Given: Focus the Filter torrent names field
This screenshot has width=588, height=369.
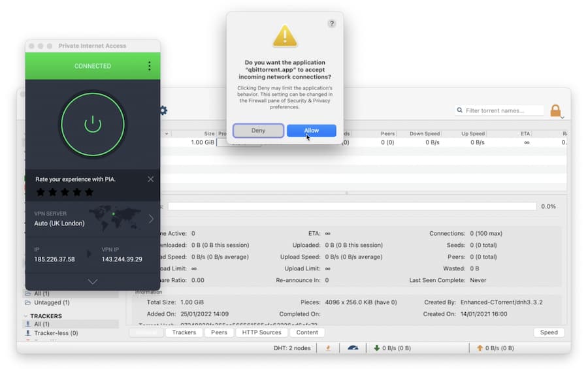Looking at the screenshot, I should click(500, 110).
